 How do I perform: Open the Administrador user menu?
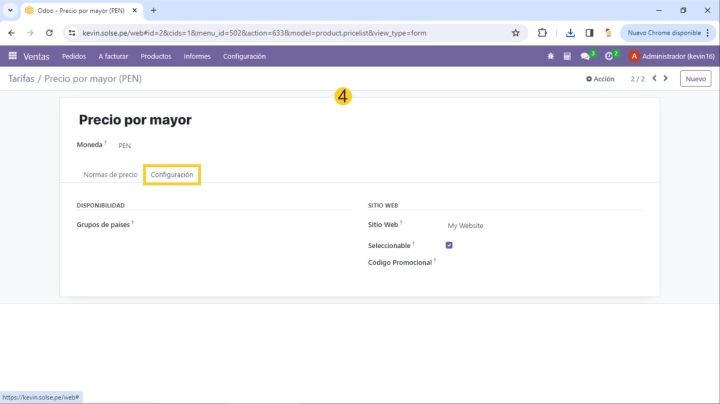670,56
